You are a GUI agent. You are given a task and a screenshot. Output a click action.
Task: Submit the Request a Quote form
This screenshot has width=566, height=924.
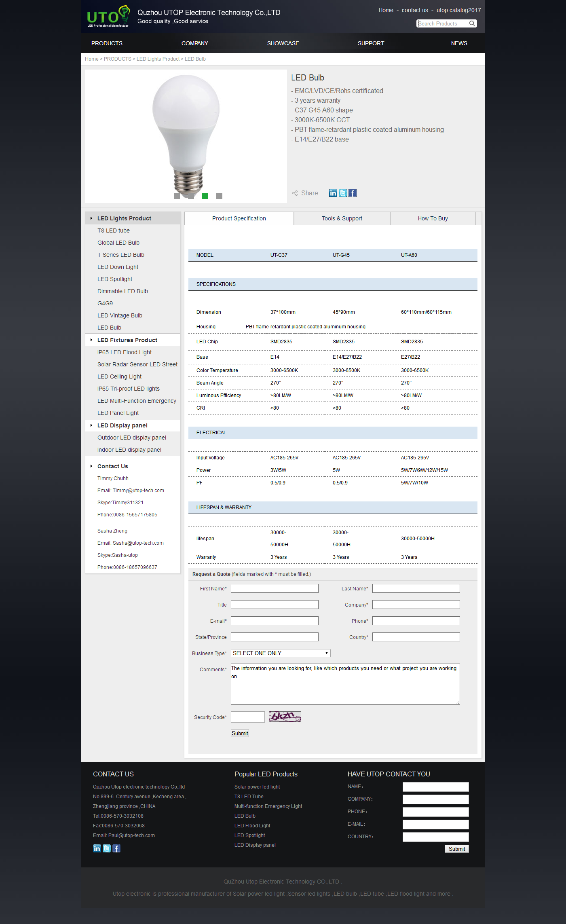pos(240,733)
